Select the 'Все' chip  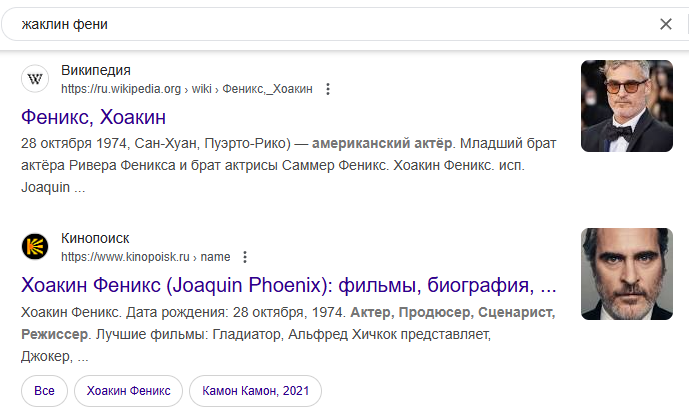[x=44, y=391]
